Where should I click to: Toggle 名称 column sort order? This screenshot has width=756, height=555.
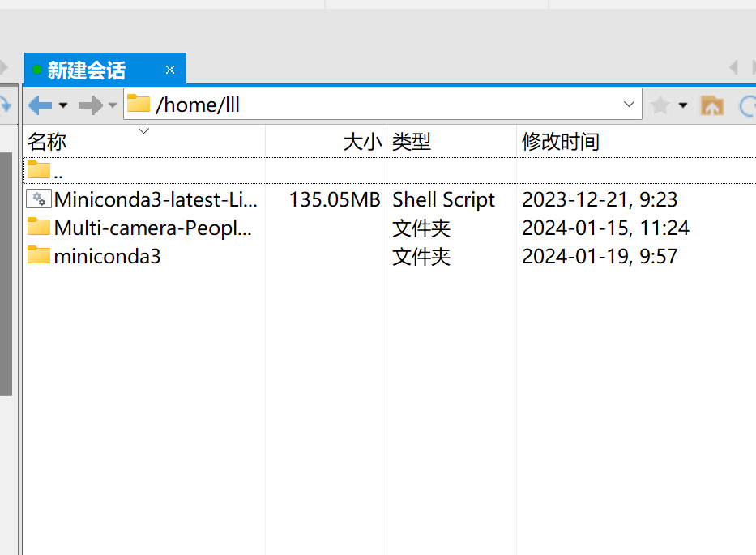click(46, 141)
